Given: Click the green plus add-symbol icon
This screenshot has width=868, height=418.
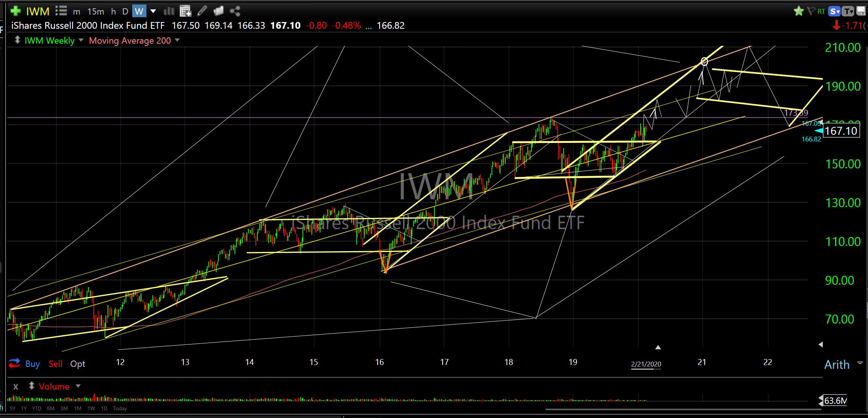Looking at the screenshot, I should (x=15, y=11).
